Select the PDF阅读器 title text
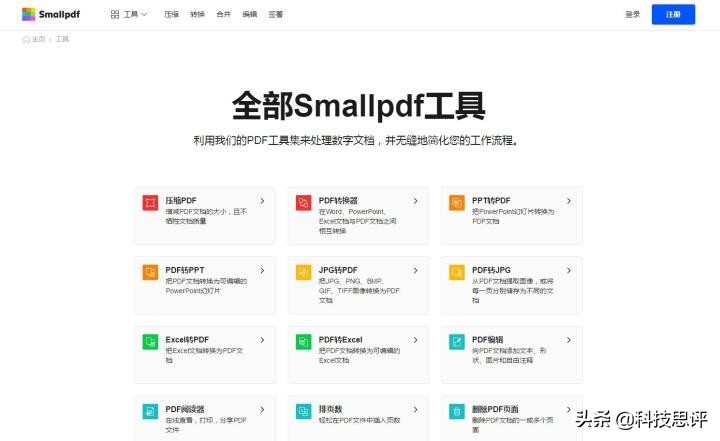The image size is (720, 441). [x=185, y=409]
